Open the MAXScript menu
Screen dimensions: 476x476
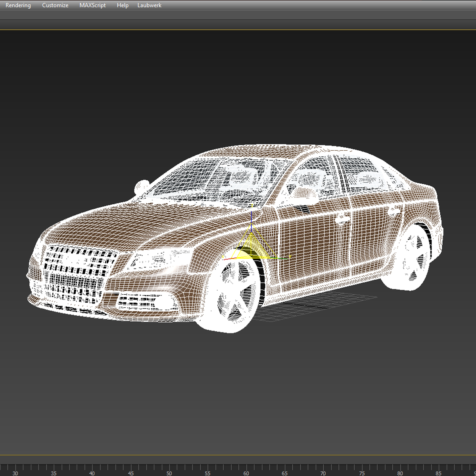[92, 6]
